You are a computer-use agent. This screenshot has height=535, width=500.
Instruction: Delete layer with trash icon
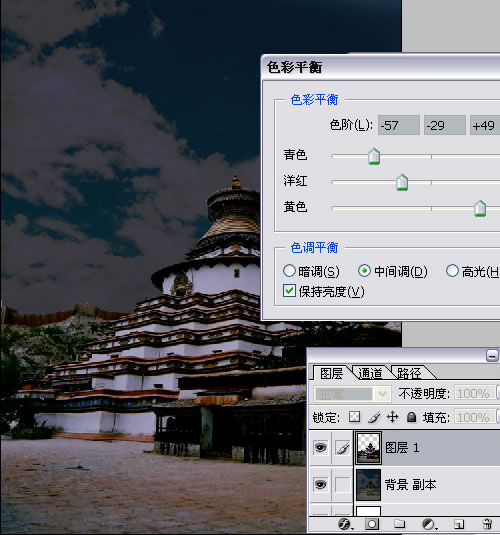(487, 524)
